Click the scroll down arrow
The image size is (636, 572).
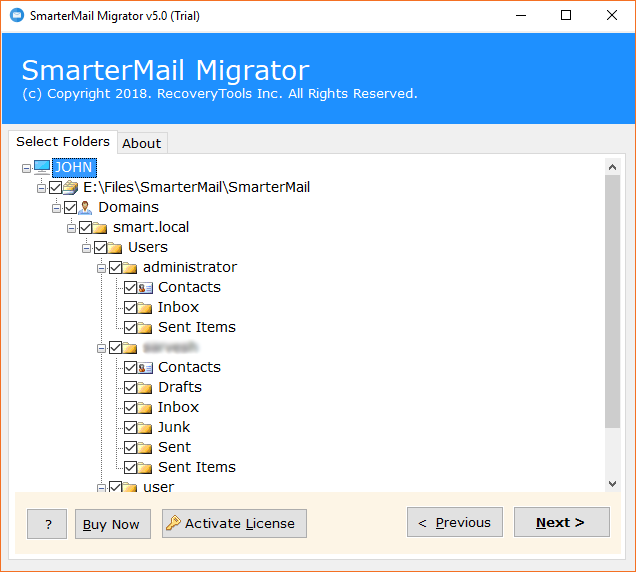pyautogui.click(x=612, y=484)
